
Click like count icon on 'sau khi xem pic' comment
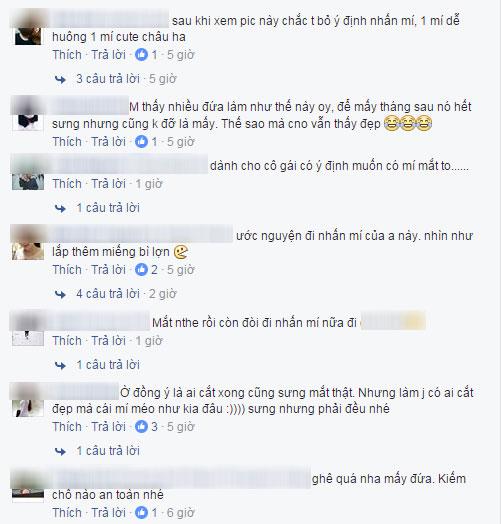tap(141, 55)
